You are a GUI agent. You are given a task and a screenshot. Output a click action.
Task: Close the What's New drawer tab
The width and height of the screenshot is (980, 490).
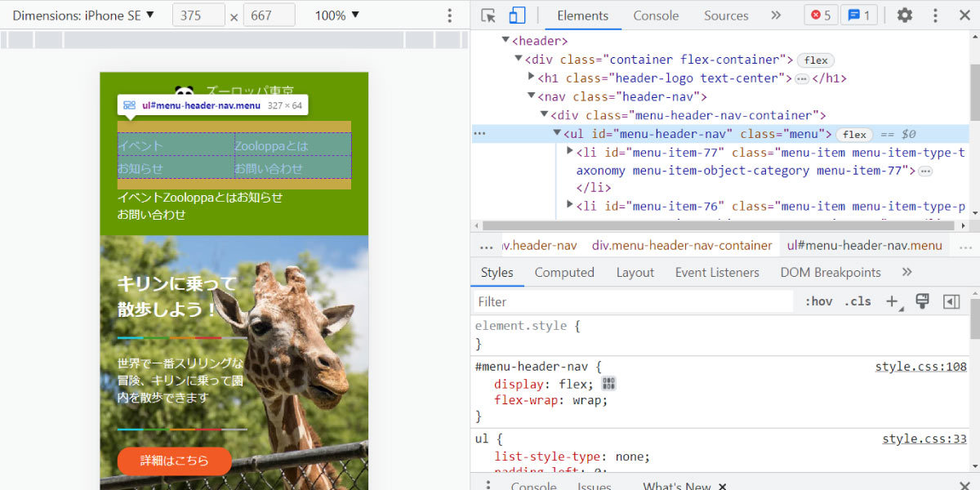pos(722,487)
